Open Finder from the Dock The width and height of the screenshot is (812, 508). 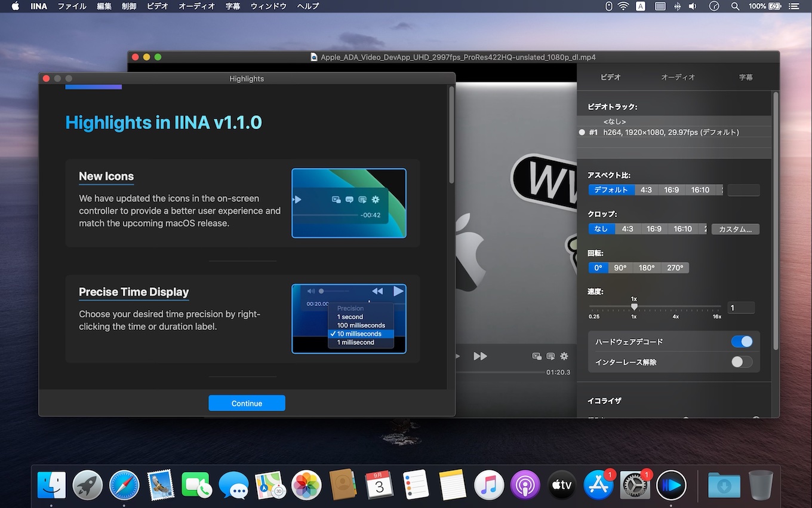tap(51, 485)
